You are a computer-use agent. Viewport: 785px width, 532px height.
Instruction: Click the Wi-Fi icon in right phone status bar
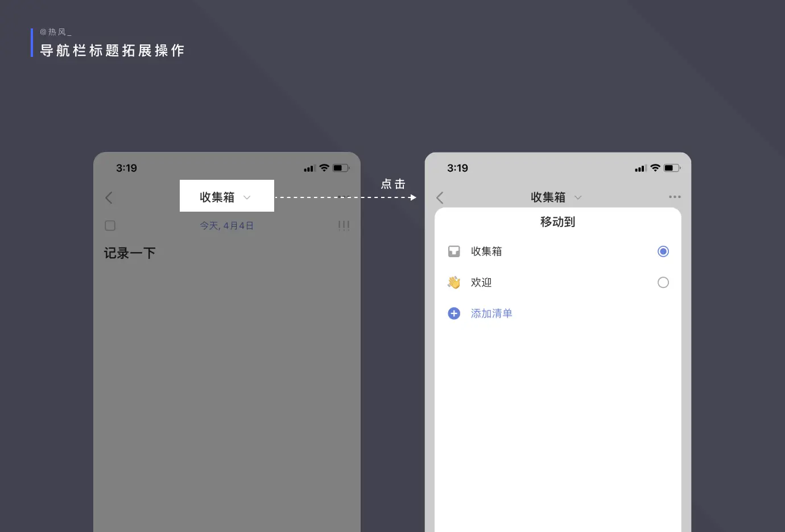655,168
